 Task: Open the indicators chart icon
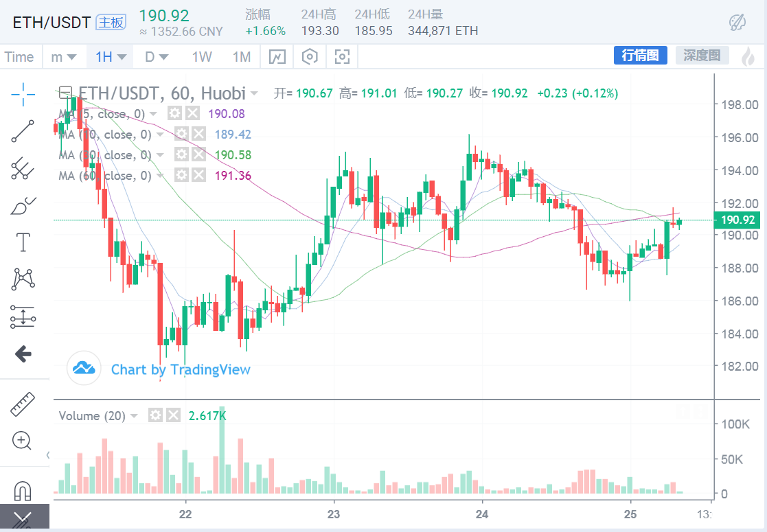coord(277,57)
